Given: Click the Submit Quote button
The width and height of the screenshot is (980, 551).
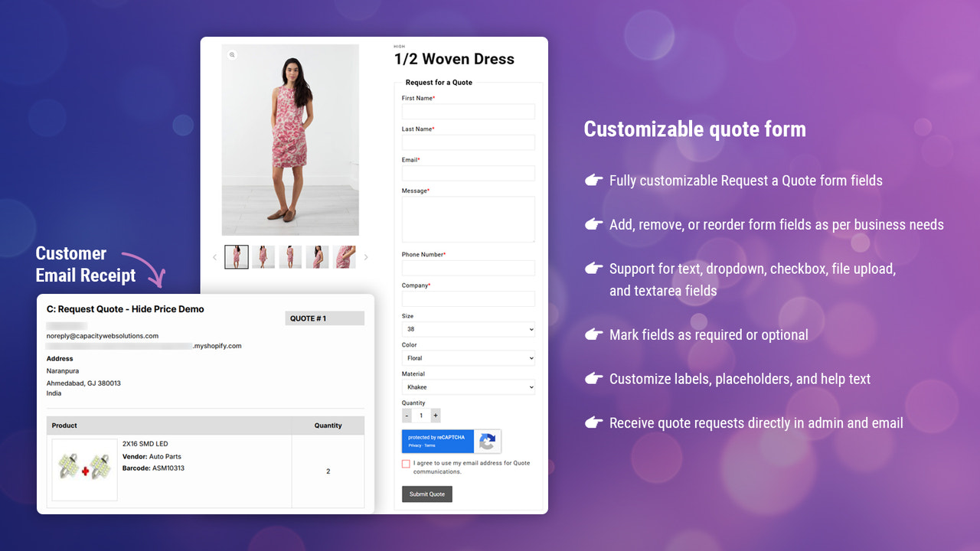Looking at the screenshot, I should [427, 494].
